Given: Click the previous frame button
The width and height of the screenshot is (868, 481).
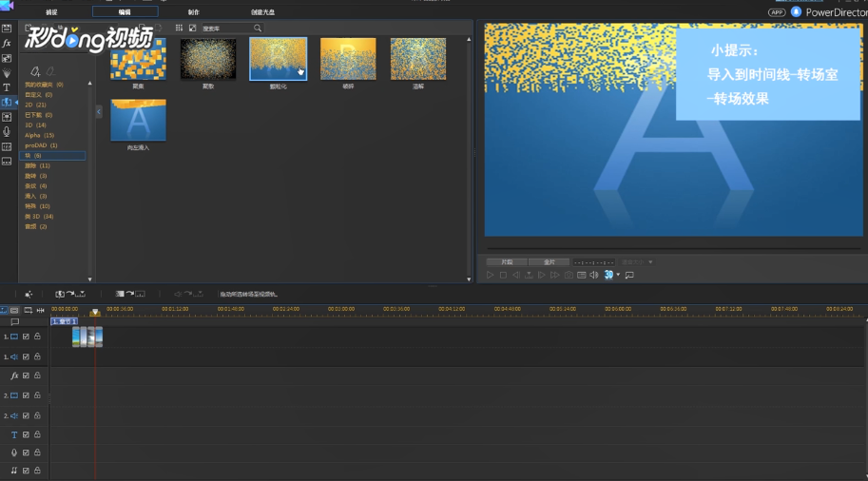Looking at the screenshot, I should [516, 275].
